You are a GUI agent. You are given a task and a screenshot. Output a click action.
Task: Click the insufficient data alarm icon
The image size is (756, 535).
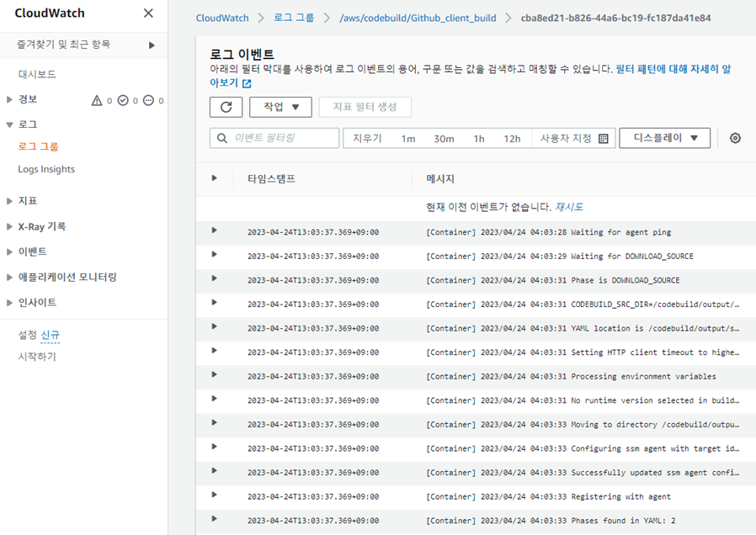tap(148, 100)
